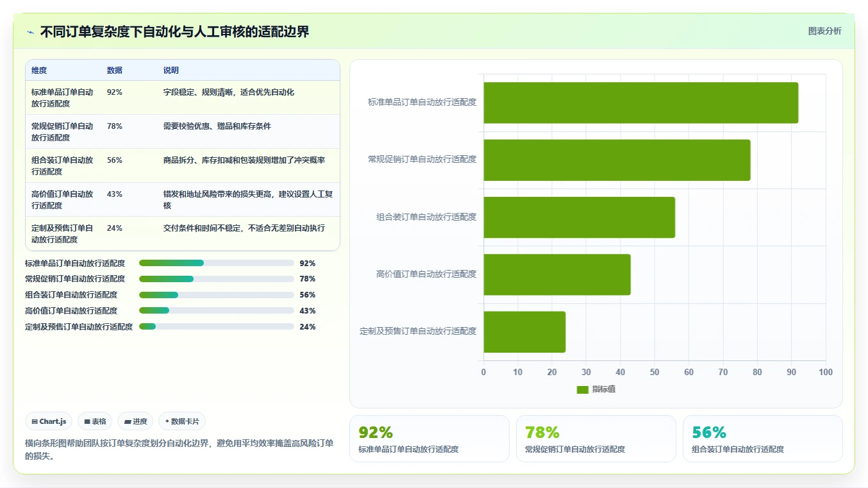The image size is (868, 488).
Task: Click the description paragraph starting 横向条形图帮助团队
Action: pos(179,450)
